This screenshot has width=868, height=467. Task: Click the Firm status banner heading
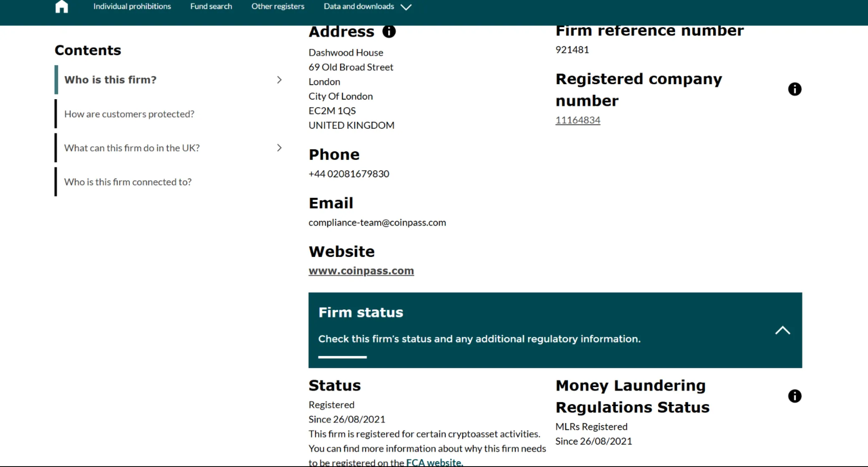click(361, 313)
